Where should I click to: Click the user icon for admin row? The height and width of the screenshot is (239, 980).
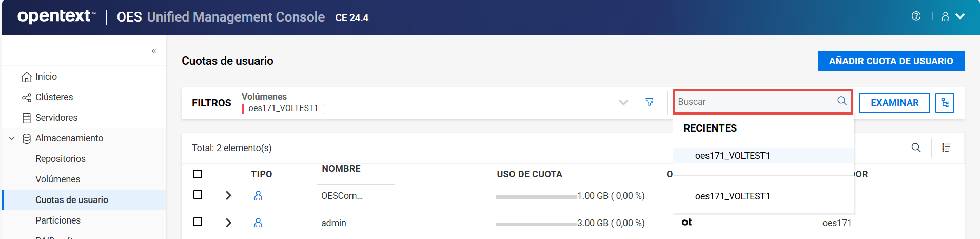click(x=258, y=223)
